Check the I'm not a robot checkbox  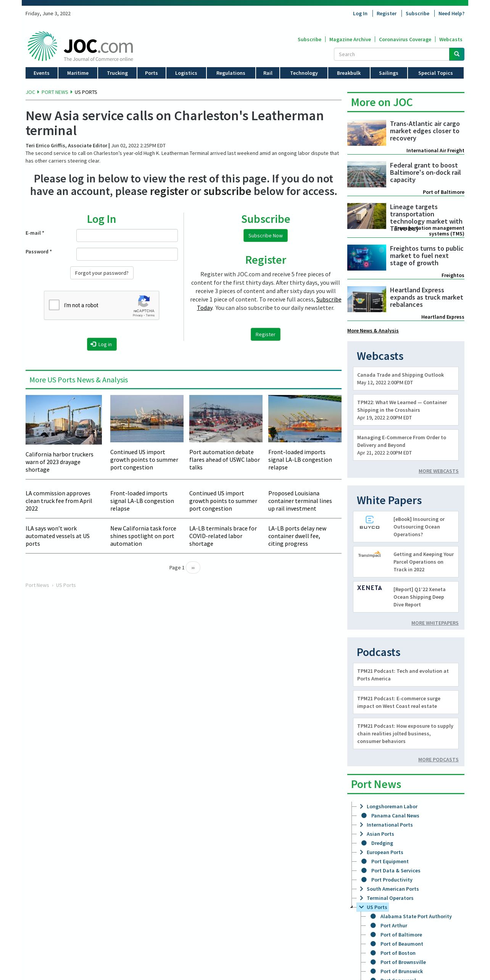tap(54, 305)
